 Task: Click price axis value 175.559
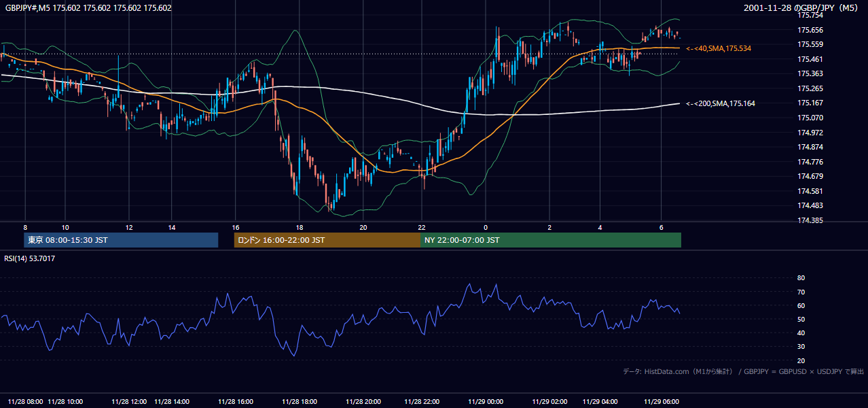click(810, 44)
